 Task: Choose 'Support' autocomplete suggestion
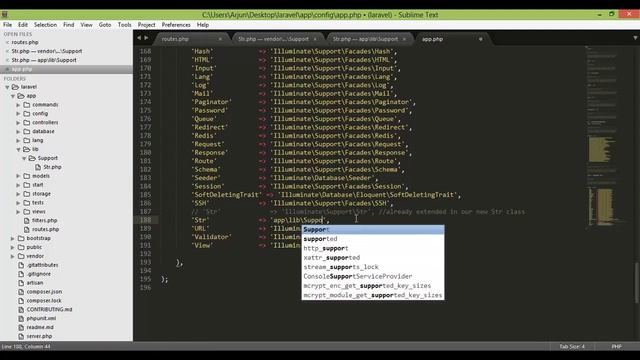[373, 230]
